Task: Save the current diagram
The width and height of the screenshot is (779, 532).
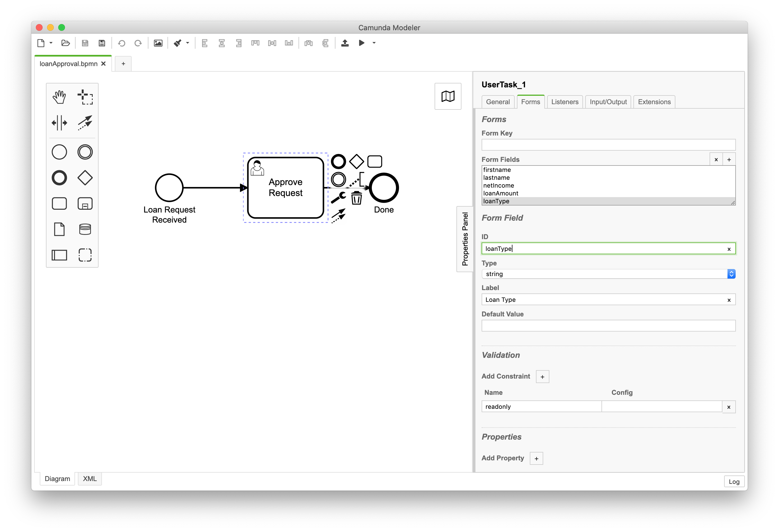Action: 85,43
